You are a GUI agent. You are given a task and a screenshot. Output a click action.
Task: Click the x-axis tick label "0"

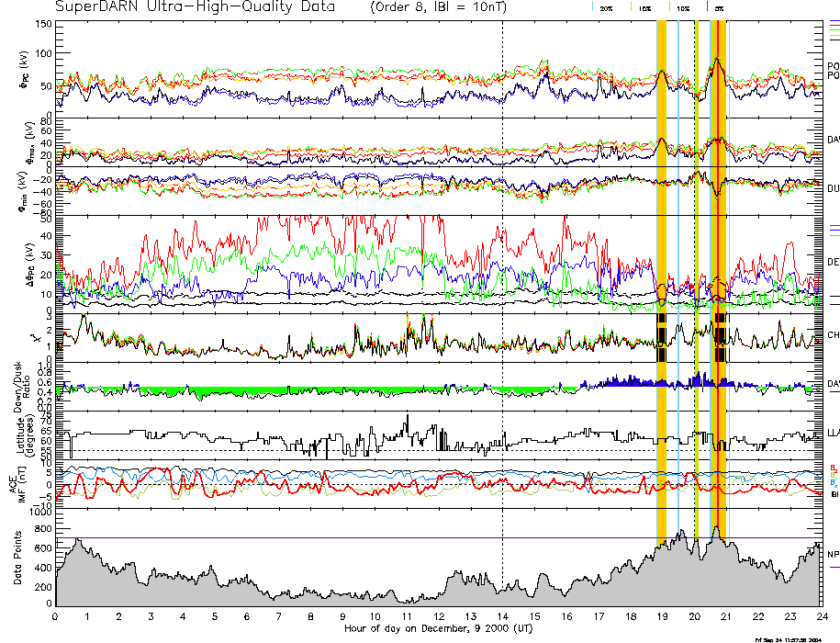pos(55,616)
